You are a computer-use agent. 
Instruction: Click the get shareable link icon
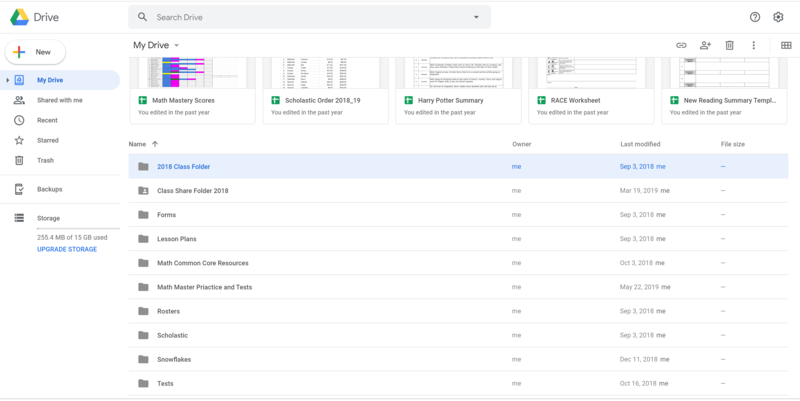(x=681, y=45)
